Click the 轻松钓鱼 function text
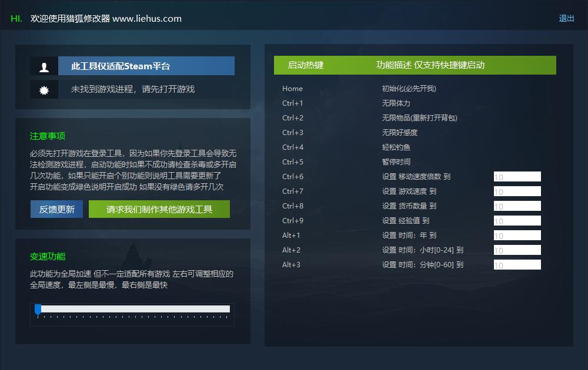The width and height of the screenshot is (588, 370). point(396,147)
